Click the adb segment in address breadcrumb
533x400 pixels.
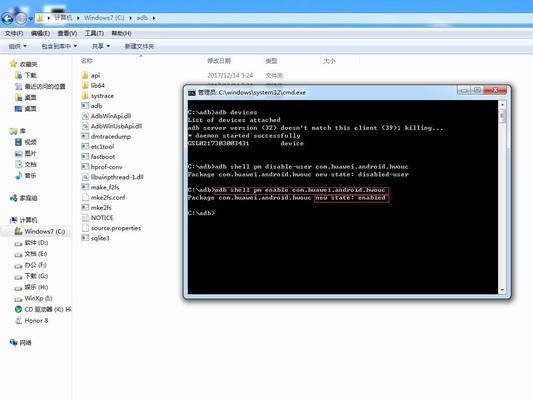tap(142, 18)
